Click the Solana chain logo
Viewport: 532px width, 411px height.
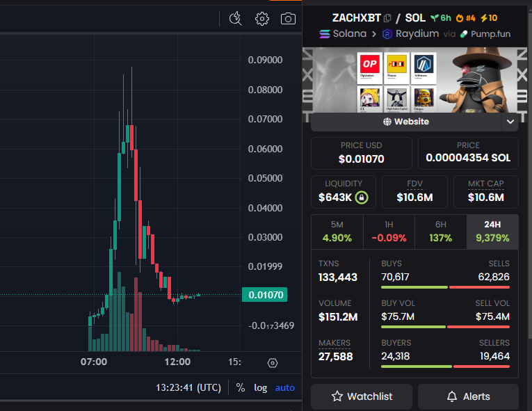(325, 34)
